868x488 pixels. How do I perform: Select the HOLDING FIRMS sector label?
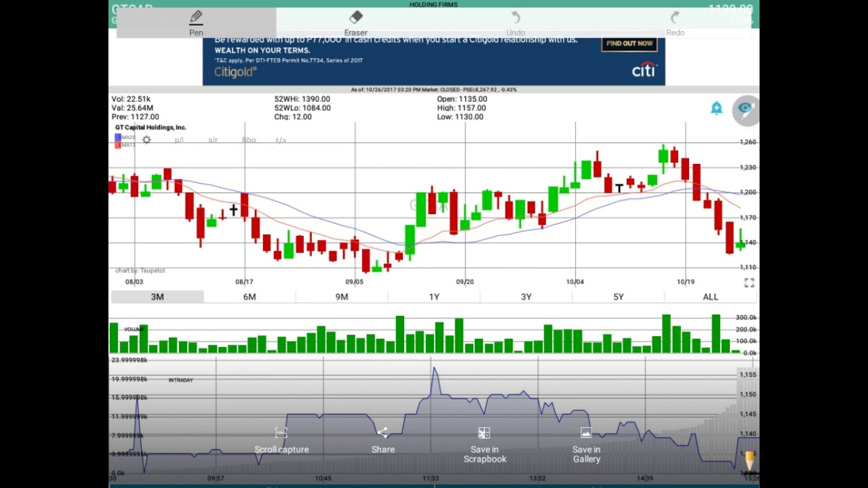tap(433, 5)
